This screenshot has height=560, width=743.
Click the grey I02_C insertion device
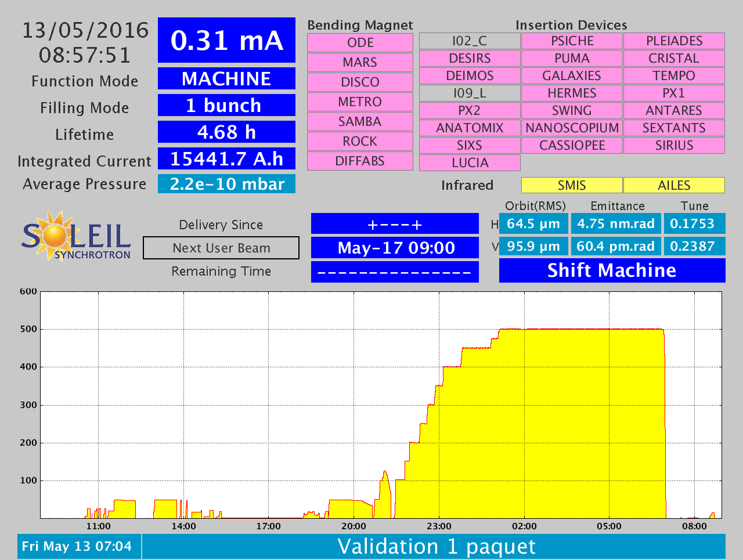point(470,41)
